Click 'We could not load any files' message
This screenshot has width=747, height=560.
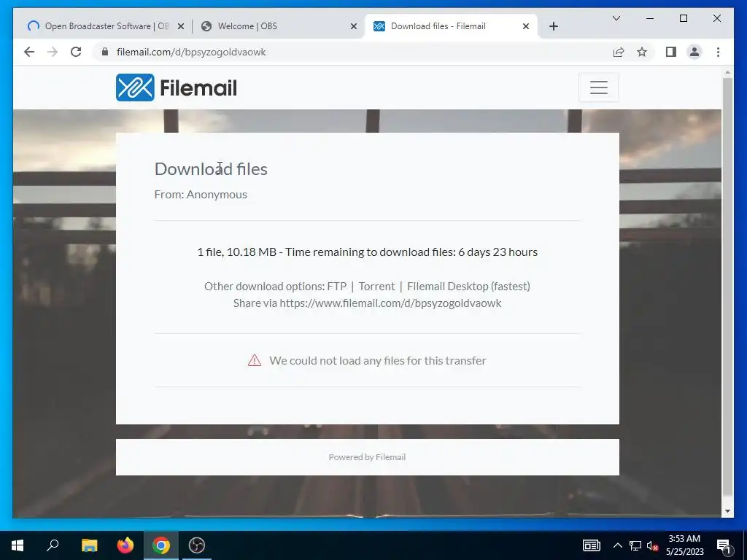click(x=377, y=360)
